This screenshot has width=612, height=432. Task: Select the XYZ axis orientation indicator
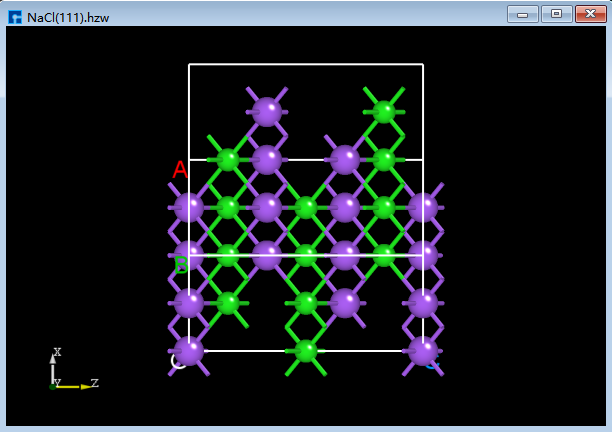pos(73,369)
